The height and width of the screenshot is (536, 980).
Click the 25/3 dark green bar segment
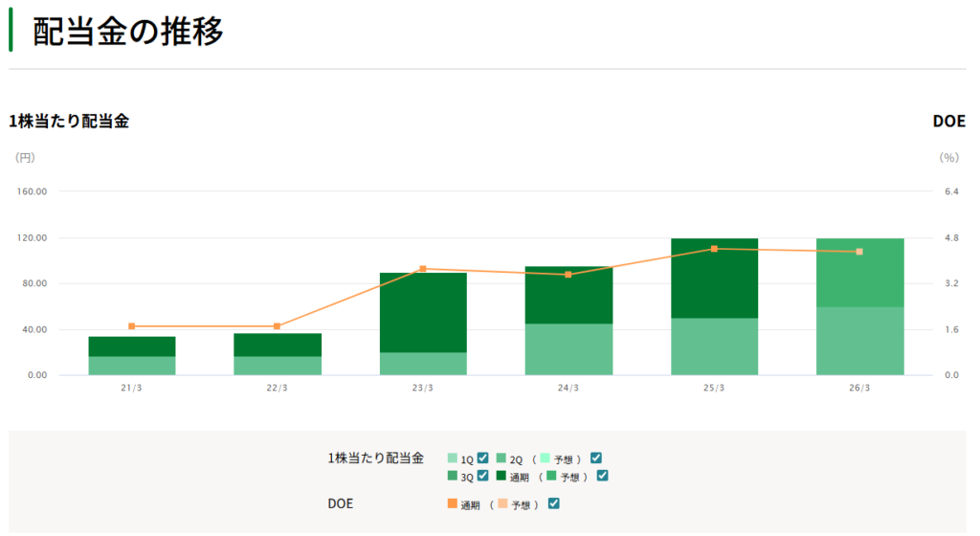coord(714,287)
